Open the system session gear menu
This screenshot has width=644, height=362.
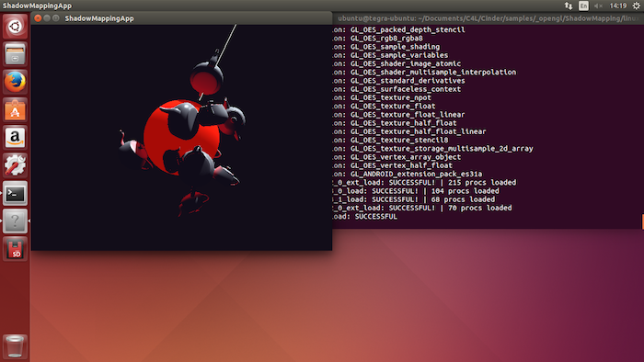click(637, 6)
